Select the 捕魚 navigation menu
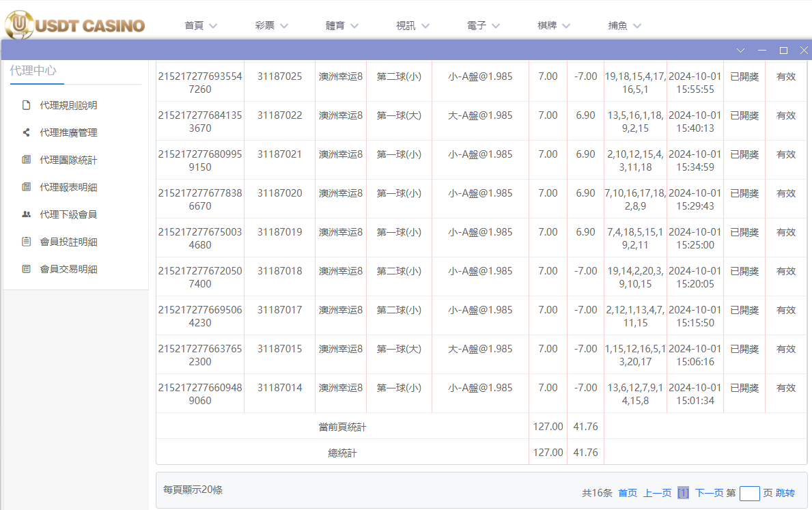The height and width of the screenshot is (510, 812). click(x=625, y=26)
